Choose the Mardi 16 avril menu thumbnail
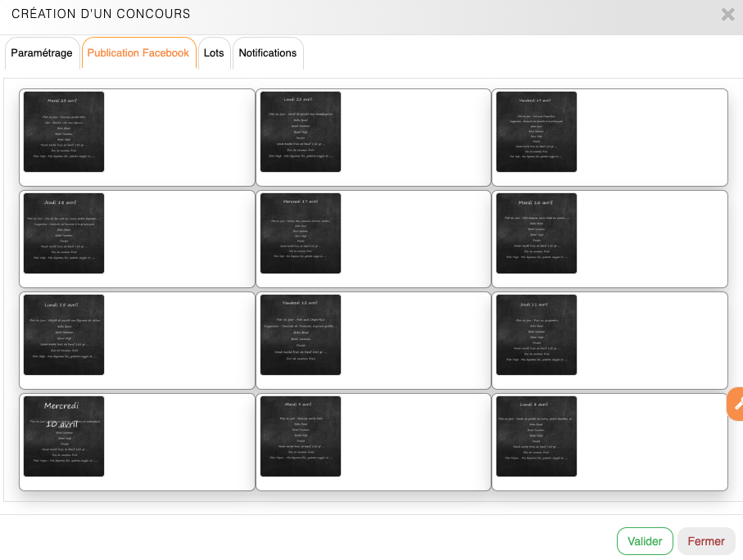 (x=537, y=233)
